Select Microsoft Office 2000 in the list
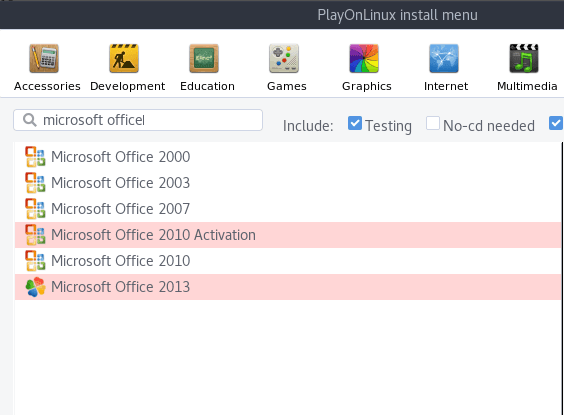The width and height of the screenshot is (564, 415). tap(288, 157)
